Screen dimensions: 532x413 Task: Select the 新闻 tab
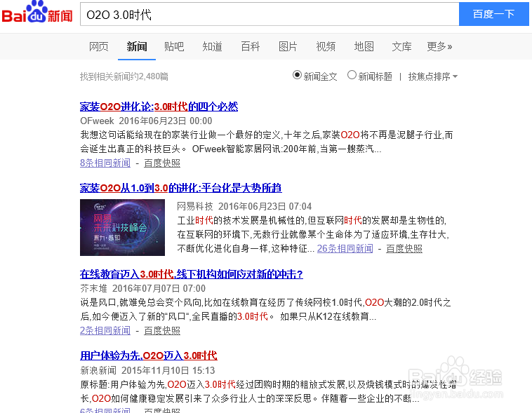pos(137,46)
